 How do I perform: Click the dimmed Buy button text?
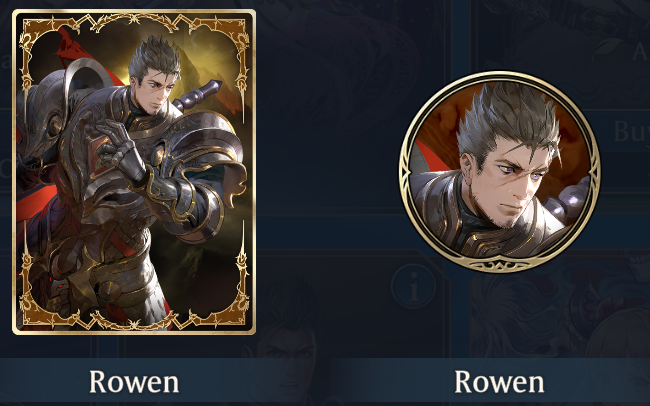click(631, 132)
